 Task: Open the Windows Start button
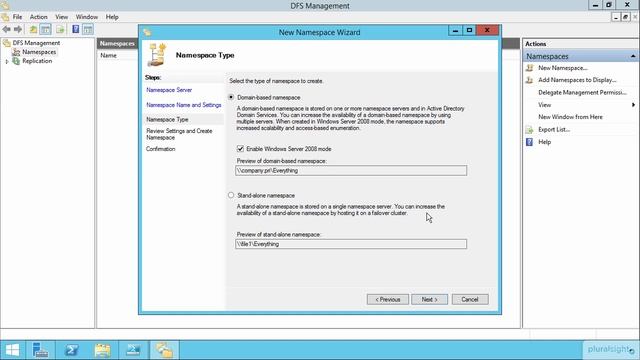pos(12,350)
